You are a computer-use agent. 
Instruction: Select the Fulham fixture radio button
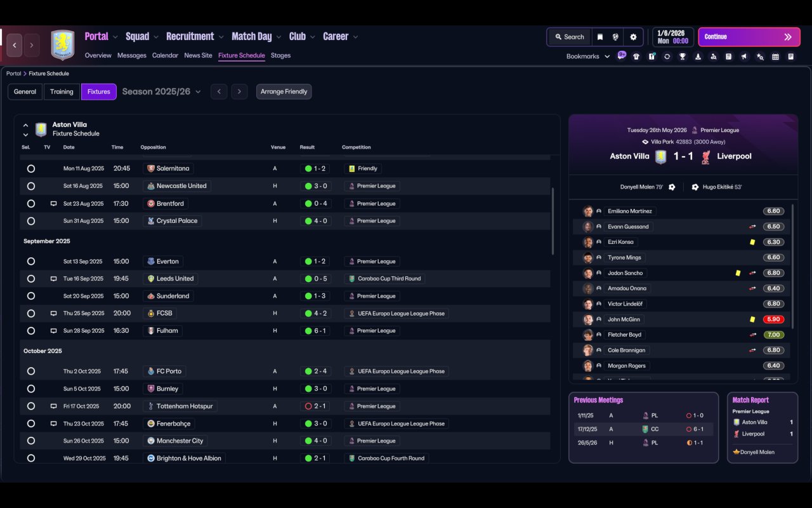click(x=31, y=331)
